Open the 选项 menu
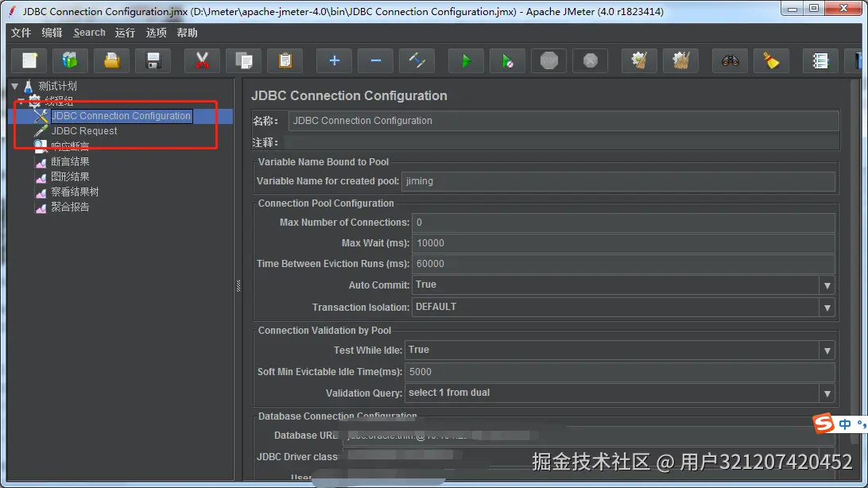868x488 pixels. (156, 33)
